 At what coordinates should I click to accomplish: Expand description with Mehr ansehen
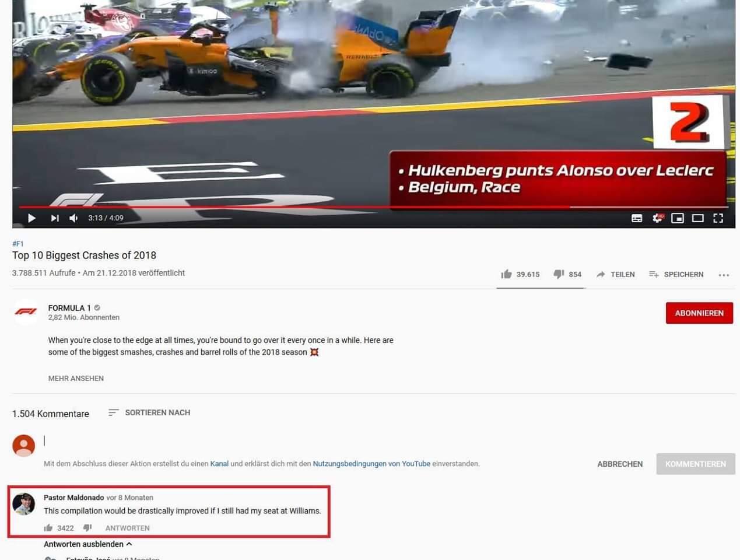coord(76,379)
